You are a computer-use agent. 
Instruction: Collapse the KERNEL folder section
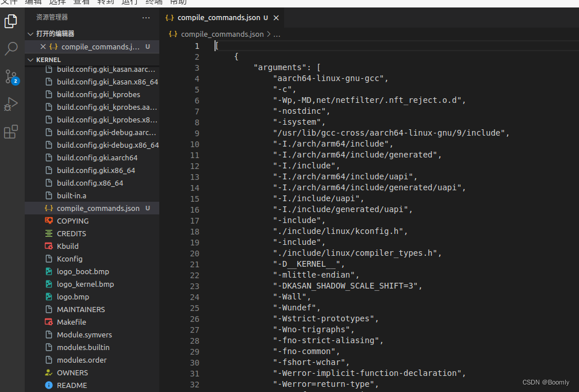point(30,59)
